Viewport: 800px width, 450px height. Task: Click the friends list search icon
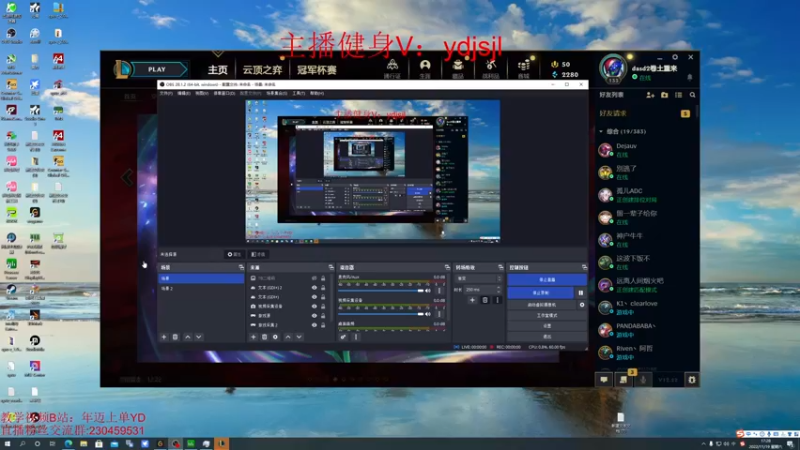(692, 95)
